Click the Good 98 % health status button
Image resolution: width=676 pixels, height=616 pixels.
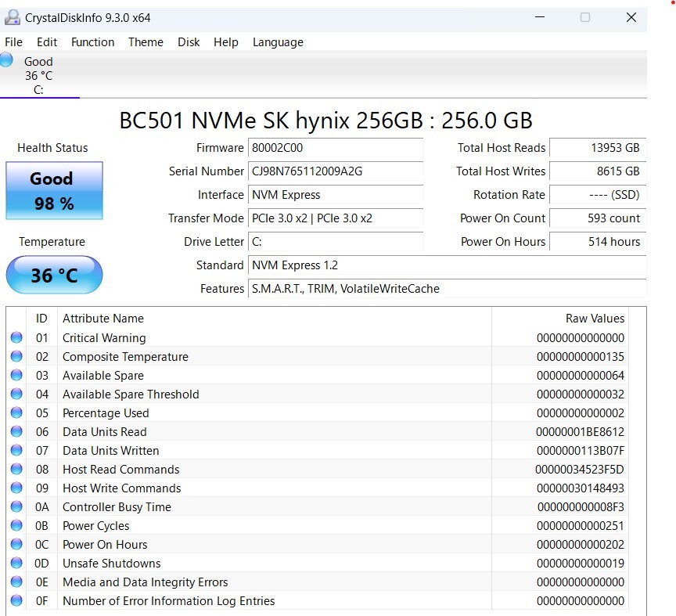54,191
